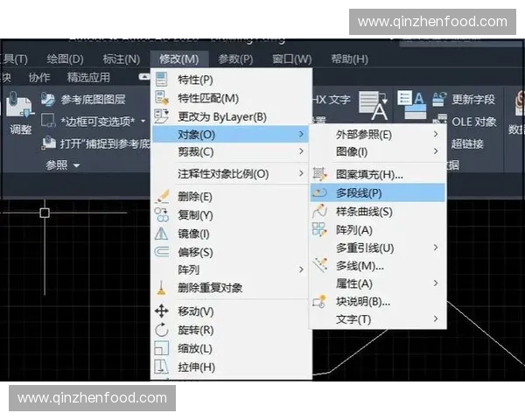Choose Polyline 多段线(P) from submenu
Screen dimensions: 525x420
click(378, 192)
